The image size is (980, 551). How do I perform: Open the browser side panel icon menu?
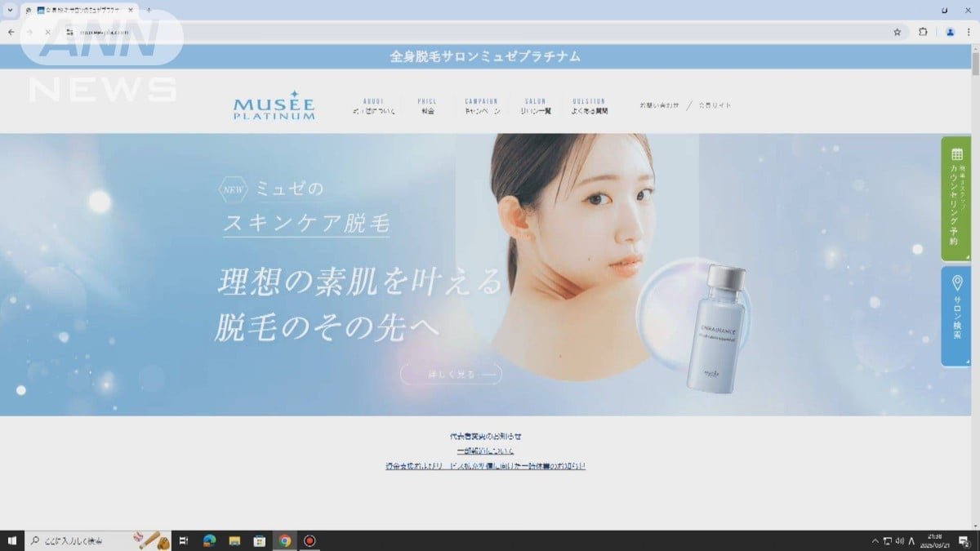click(x=922, y=32)
